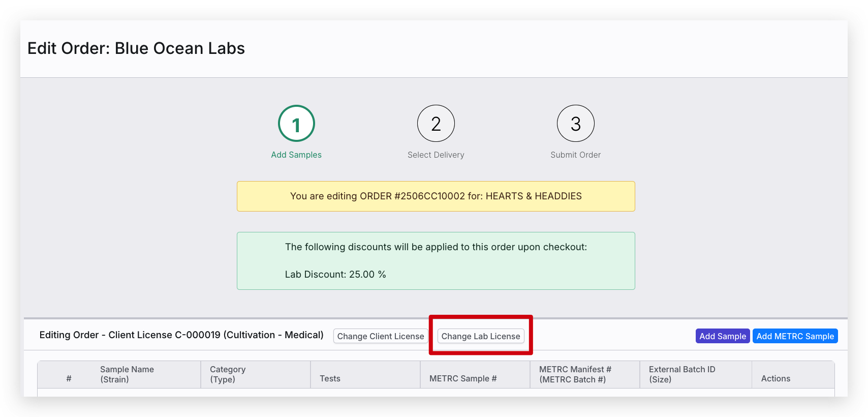
Task: Click the Add Samples step label
Action: 296,155
